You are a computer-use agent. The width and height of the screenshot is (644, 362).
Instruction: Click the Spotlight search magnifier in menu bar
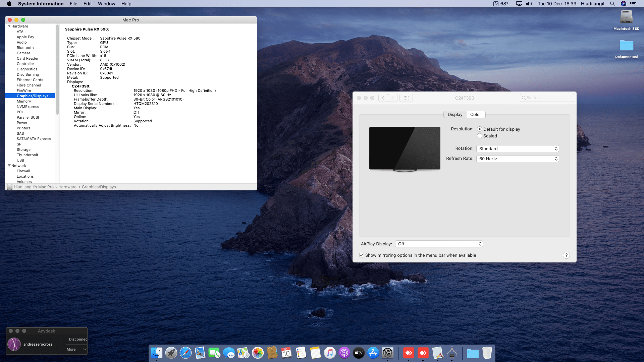pos(612,4)
